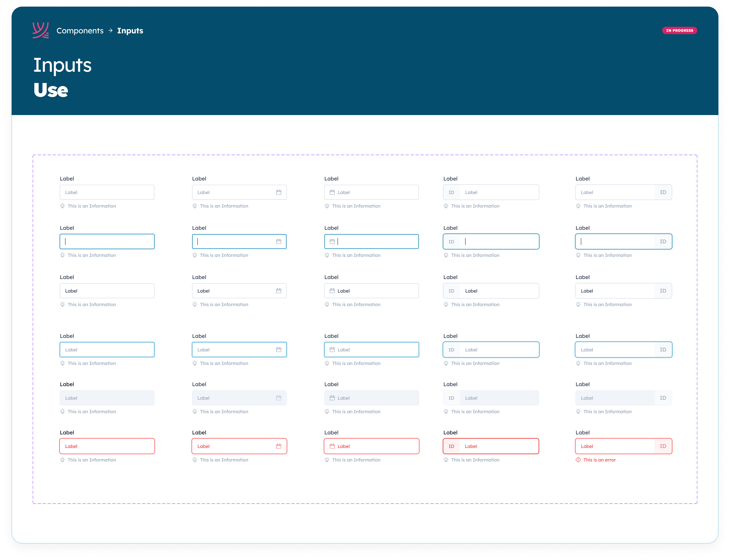Click ID prefix of the filled dark-text input
Screen dimensions: 730x560
coord(451,291)
